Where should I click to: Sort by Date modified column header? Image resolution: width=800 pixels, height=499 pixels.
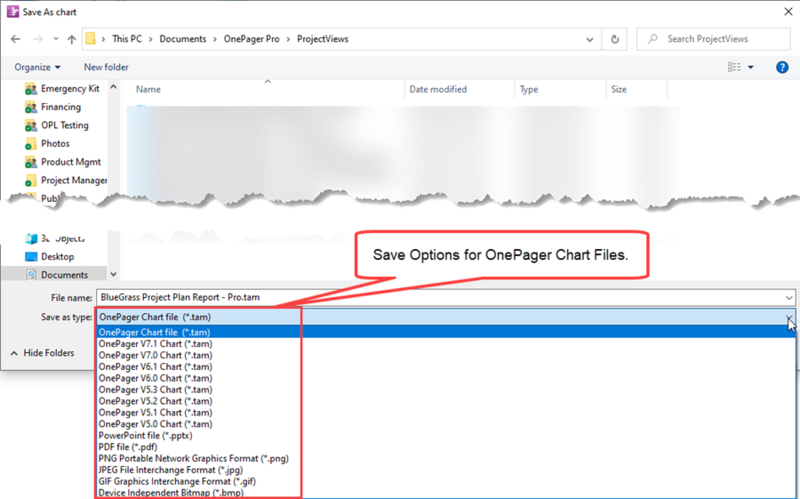coord(438,89)
